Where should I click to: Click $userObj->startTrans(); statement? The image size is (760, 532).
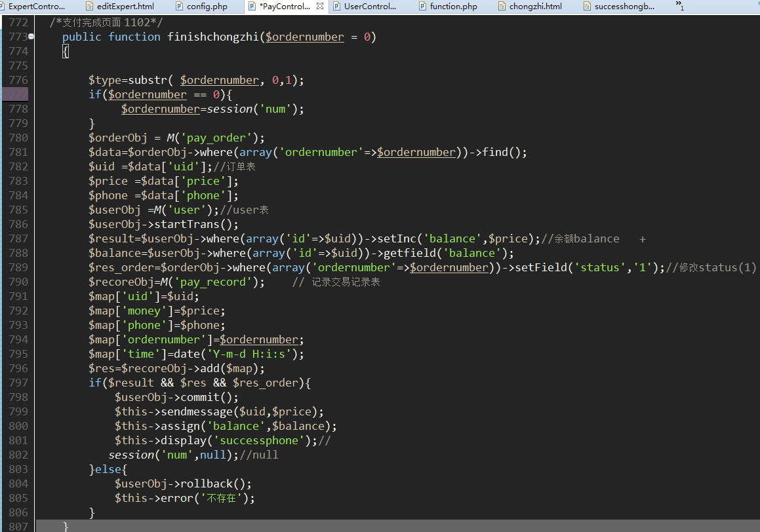pyautogui.click(x=163, y=225)
